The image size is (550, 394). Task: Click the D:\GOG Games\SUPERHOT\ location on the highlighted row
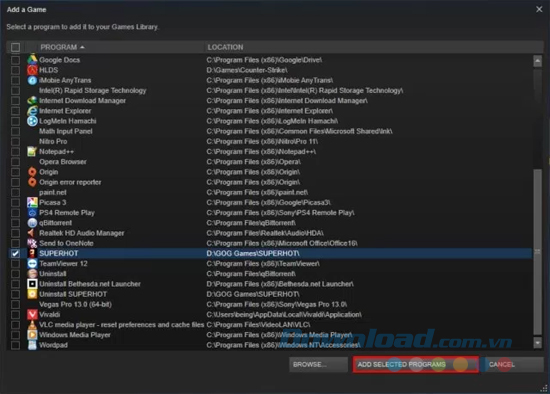tap(253, 253)
